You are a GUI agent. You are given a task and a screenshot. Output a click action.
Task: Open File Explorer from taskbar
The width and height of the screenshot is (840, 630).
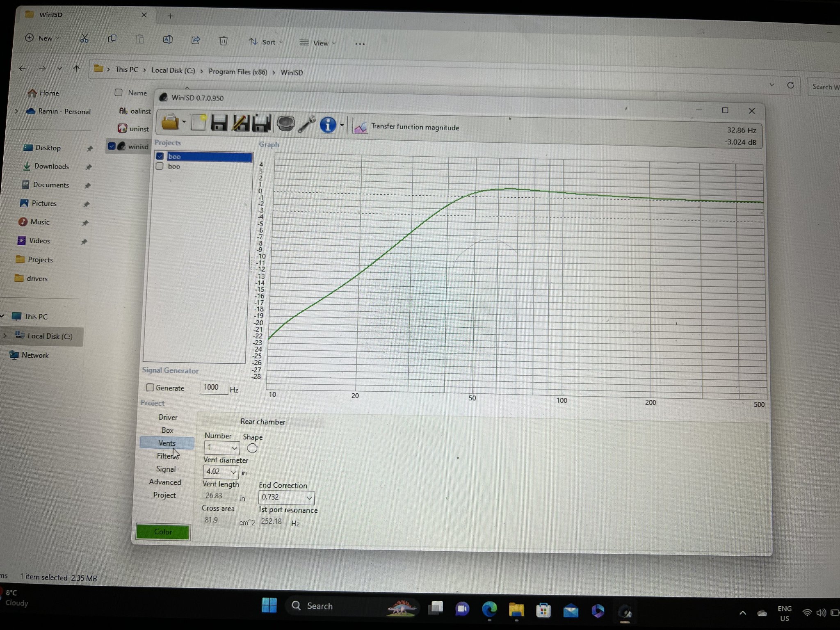(x=516, y=610)
